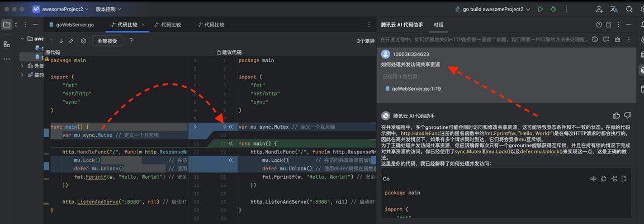Image resolution: width=644 pixels, height=224 pixels.
Task: Hide the project panel using its minimize dash
Action: pos(36,25)
